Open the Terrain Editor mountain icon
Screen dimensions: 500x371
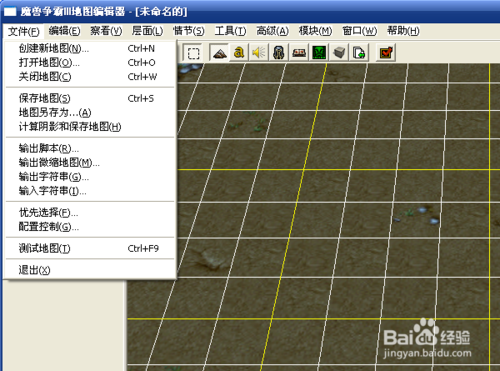(x=219, y=53)
